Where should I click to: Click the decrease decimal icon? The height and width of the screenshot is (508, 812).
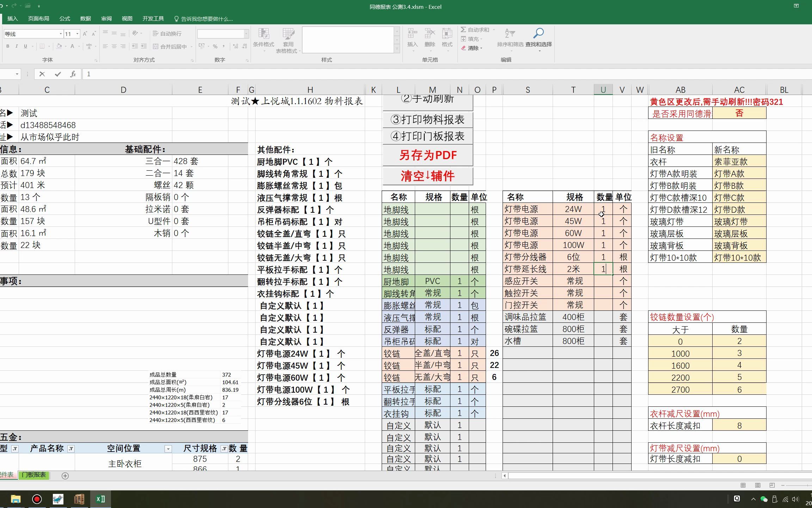(244, 46)
